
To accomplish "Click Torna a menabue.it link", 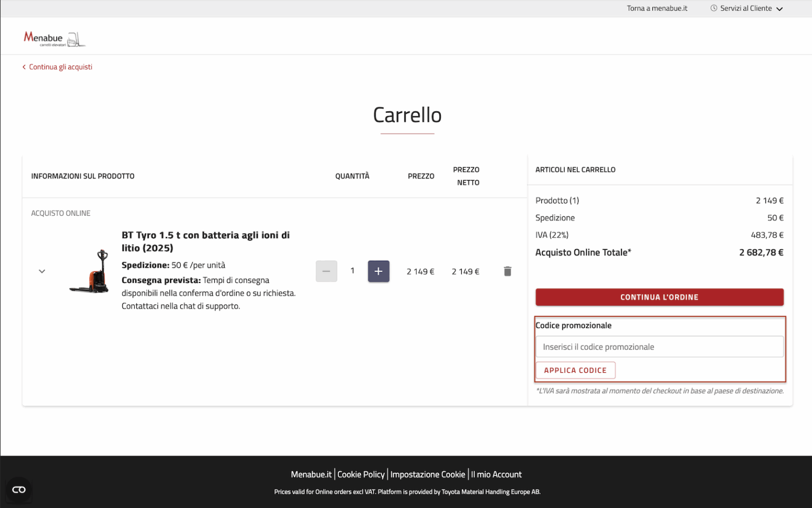I will pyautogui.click(x=657, y=8).
